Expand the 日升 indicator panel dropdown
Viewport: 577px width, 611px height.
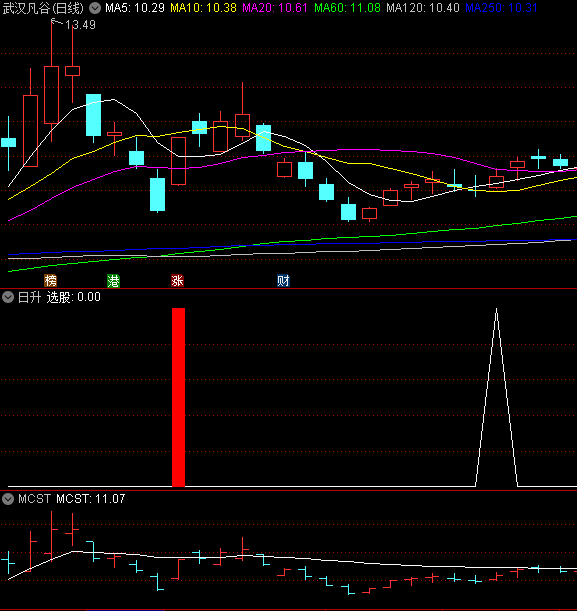(8, 297)
